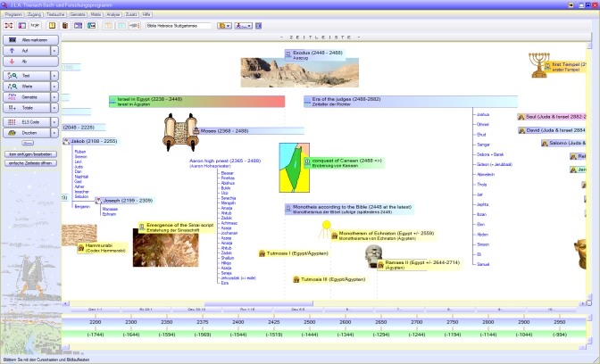Click the Bible edition text field
This screenshot has width=600, height=364.
tap(179, 26)
